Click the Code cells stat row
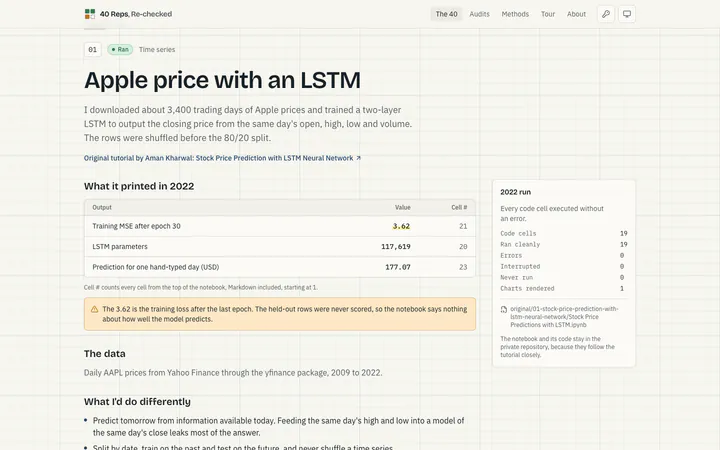 [564, 233]
